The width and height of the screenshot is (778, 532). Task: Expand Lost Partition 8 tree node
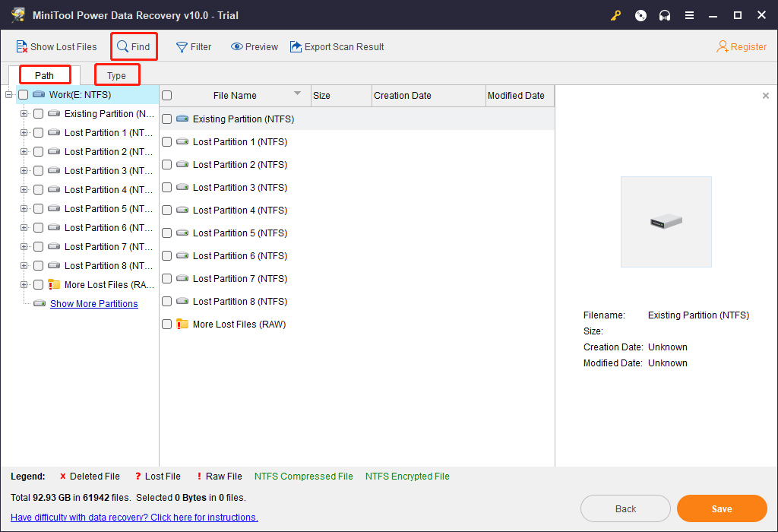(24, 265)
